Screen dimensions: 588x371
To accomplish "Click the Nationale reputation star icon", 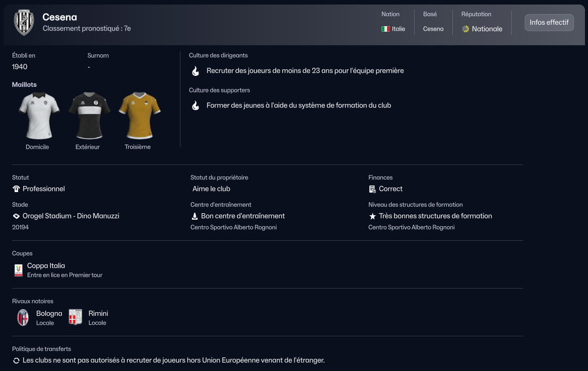I will click(x=465, y=29).
